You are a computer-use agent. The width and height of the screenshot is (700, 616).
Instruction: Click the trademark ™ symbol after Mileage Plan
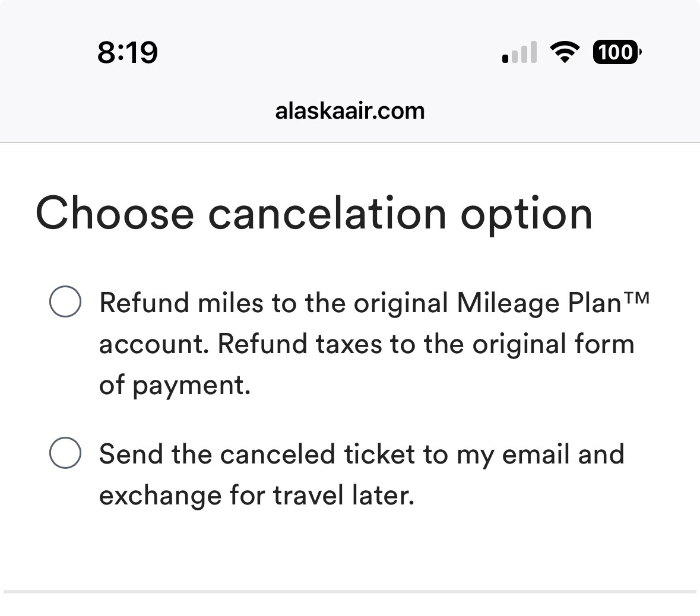point(636,297)
